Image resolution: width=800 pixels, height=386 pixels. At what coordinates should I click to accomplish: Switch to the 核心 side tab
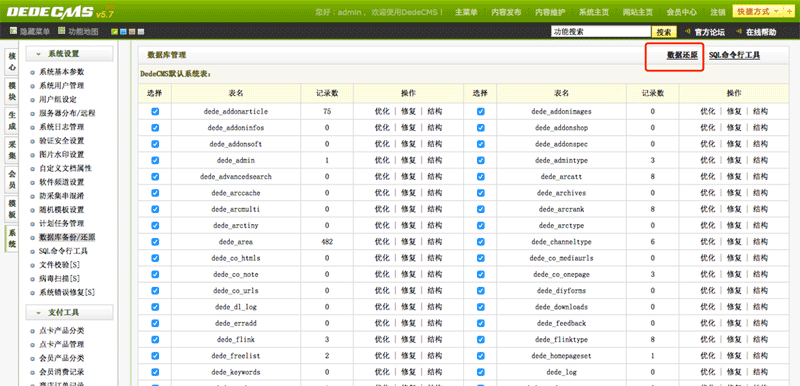pos(12,62)
